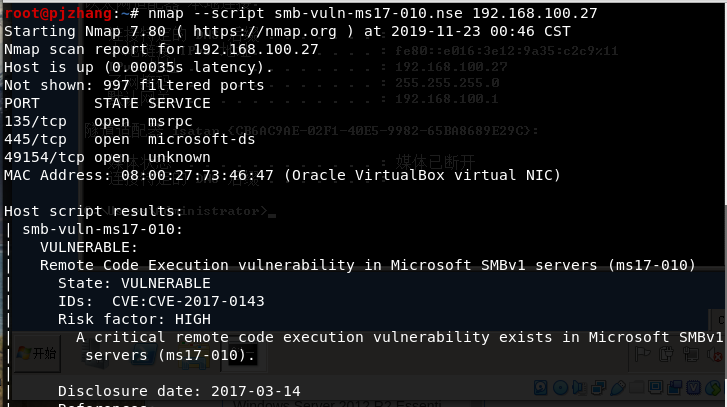This screenshot has width=727, height=407.
Task: Open VirtualBox optical disc status icon
Action: [561, 387]
